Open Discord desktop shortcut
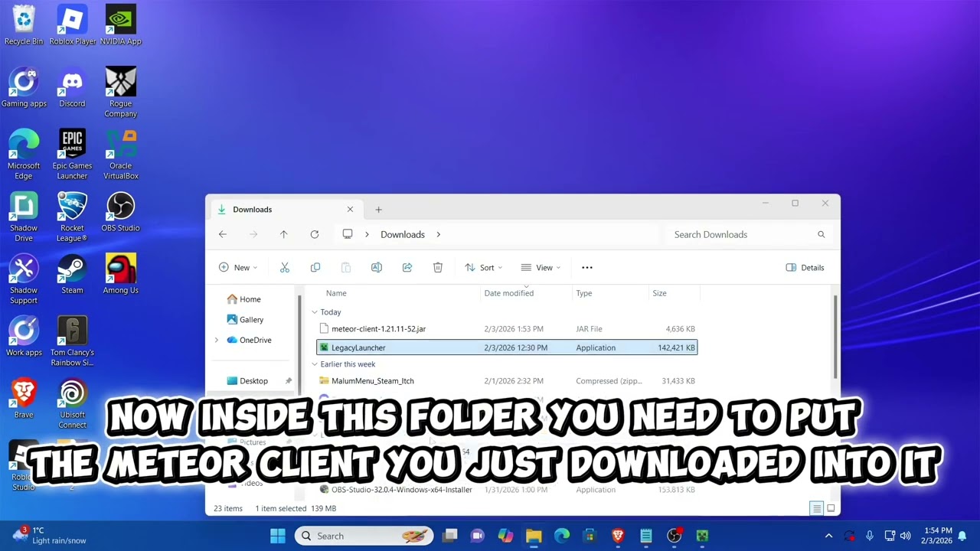 click(x=72, y=88)
